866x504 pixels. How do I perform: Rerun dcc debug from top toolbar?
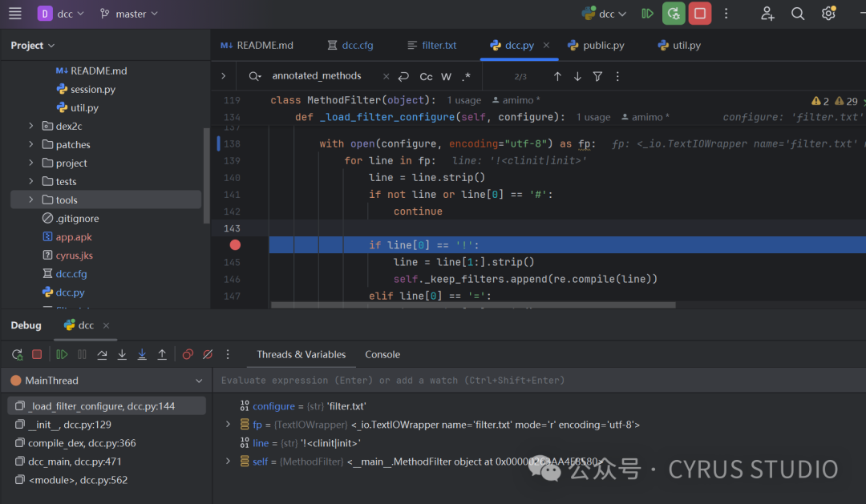674,14
